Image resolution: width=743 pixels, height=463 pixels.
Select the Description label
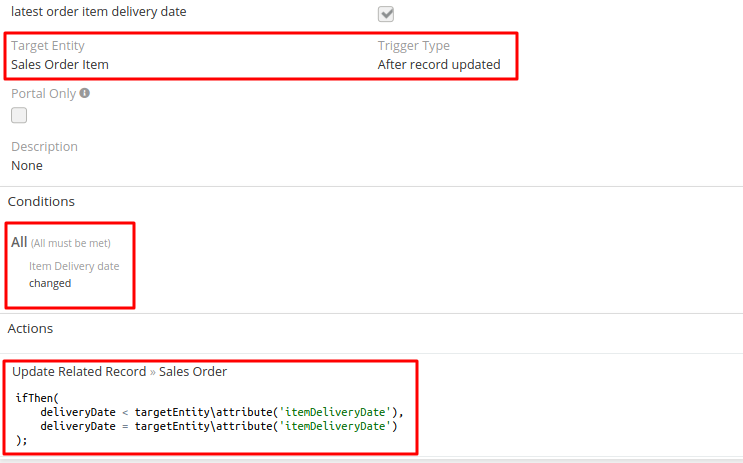44,147
